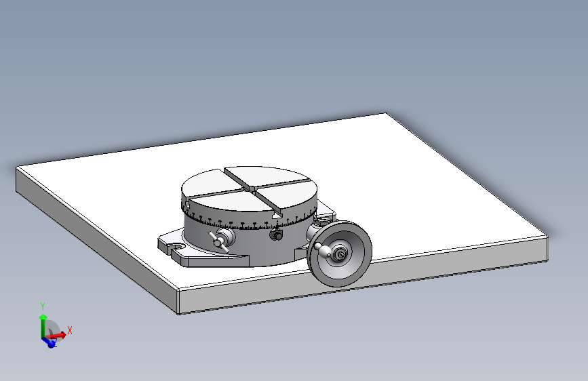Select the circular top face of rotary table
The width and height of the screenshot is (588, 381).
[249, 188]
